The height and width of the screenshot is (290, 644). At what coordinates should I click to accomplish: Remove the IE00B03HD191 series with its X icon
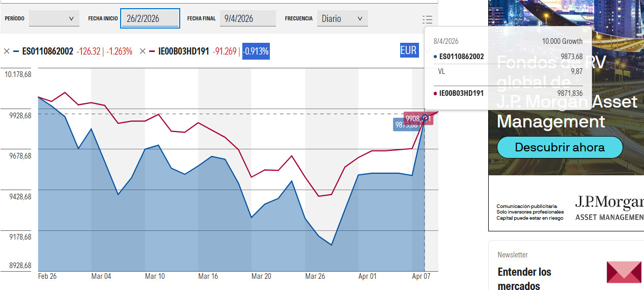tap(143, 51)
